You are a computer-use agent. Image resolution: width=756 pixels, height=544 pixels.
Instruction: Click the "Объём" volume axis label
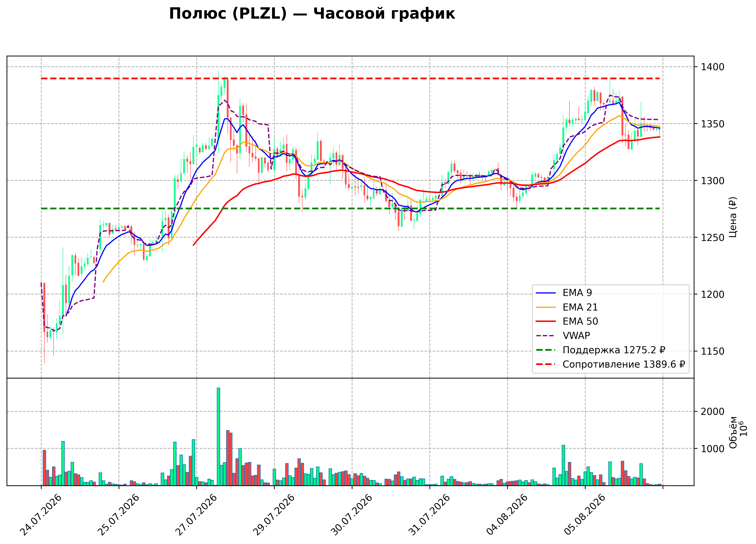[x=733, y=432]
